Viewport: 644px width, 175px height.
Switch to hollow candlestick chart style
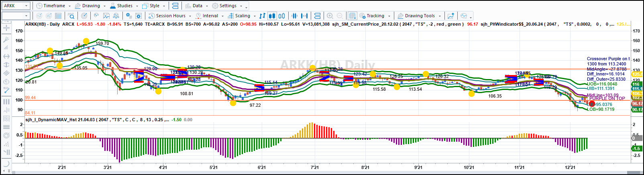282,16
